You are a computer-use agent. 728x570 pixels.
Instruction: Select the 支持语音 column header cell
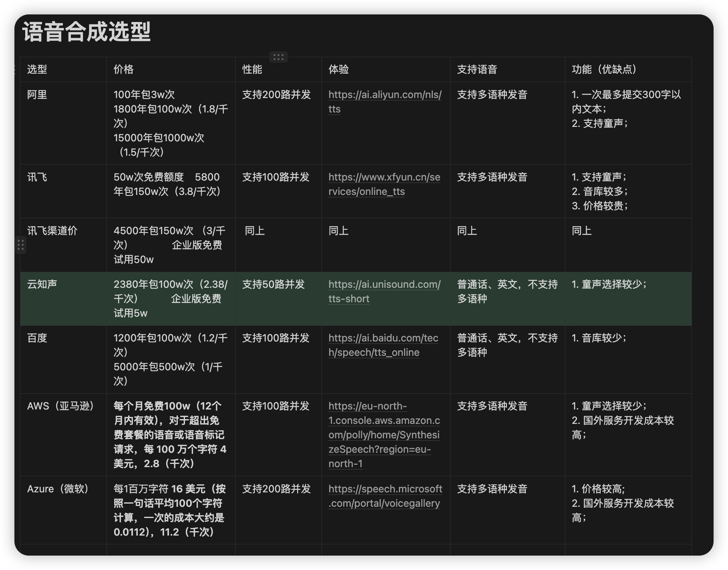[x=507, y=70]
